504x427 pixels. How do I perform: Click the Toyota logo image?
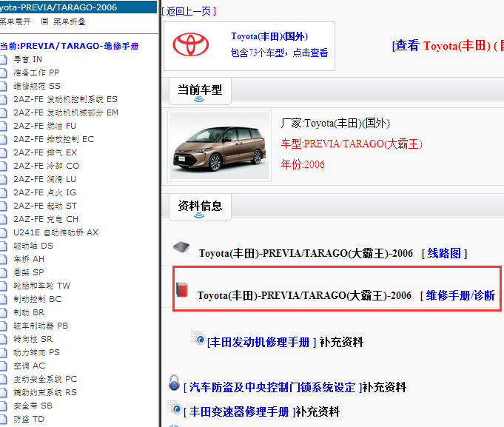(191, 44)
